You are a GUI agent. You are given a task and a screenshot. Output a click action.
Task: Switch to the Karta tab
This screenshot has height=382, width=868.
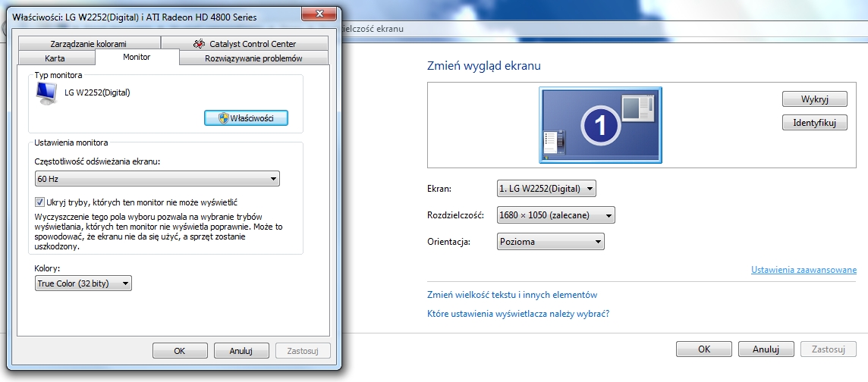click(55, 58)
